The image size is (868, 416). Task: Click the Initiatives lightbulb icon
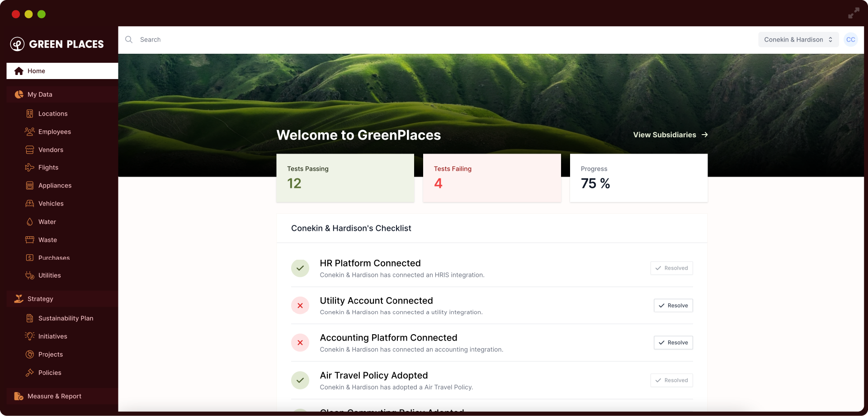(30, 336)
